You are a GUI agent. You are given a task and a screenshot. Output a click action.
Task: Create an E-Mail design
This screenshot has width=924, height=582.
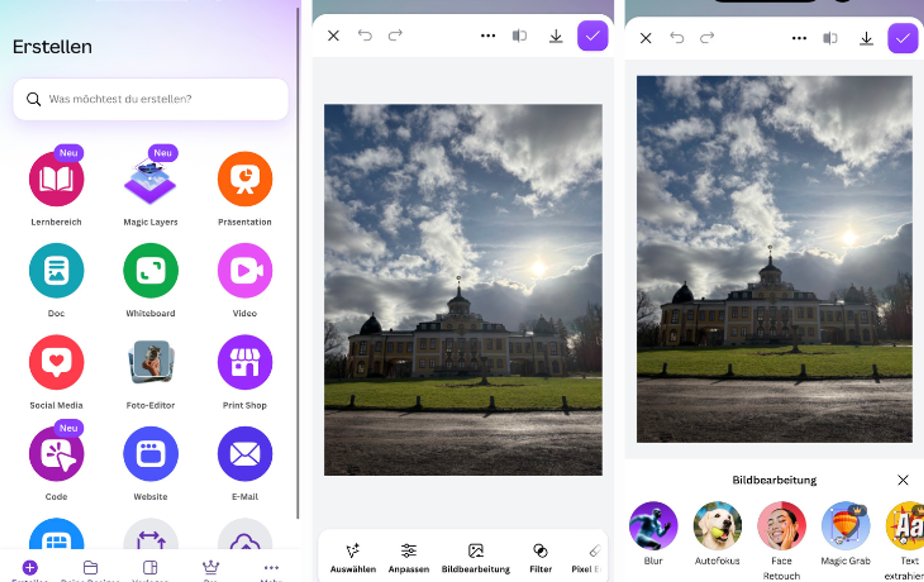pyautogui.click(x=245, y=454)
